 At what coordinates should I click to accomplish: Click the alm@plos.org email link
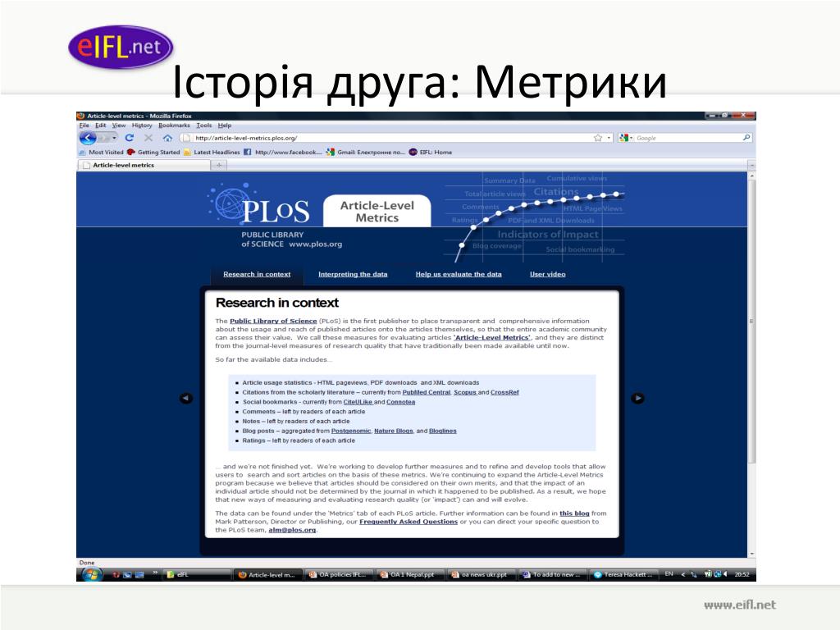click(292, 530)
